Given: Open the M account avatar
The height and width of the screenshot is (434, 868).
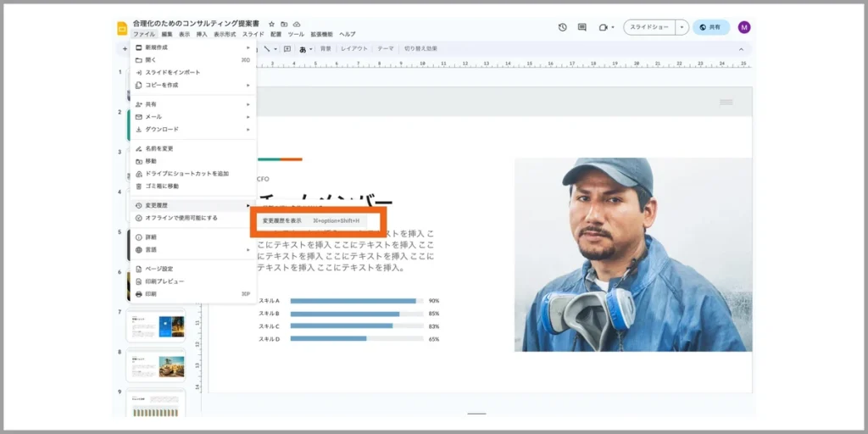Looking at the screenshot, I should pos(744,27).
